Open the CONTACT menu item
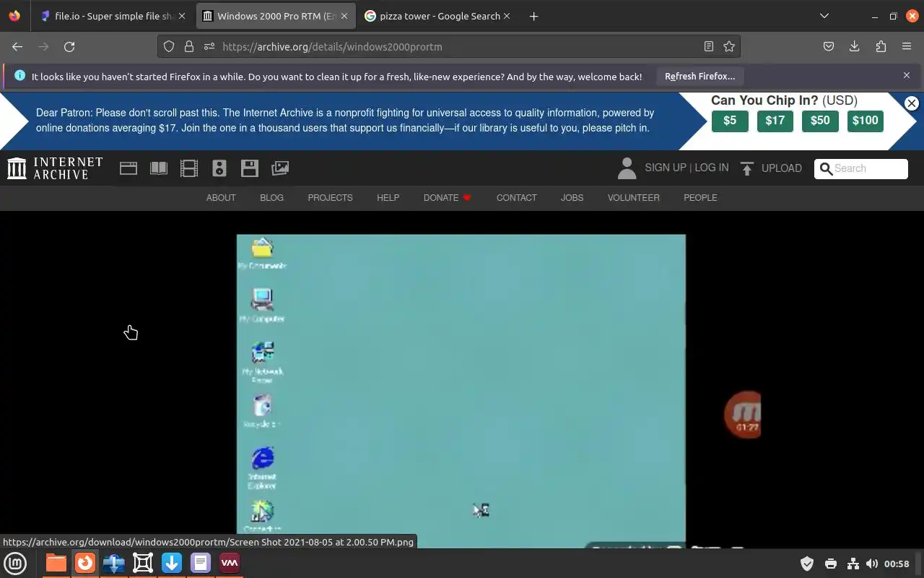924x578 pixels. (x=516, y=198)
